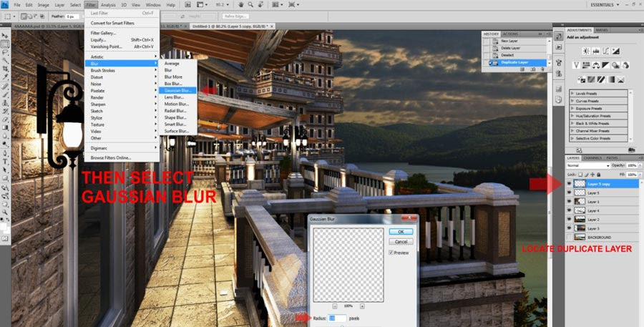Click the Hand tool in top bar

[241, 4]
